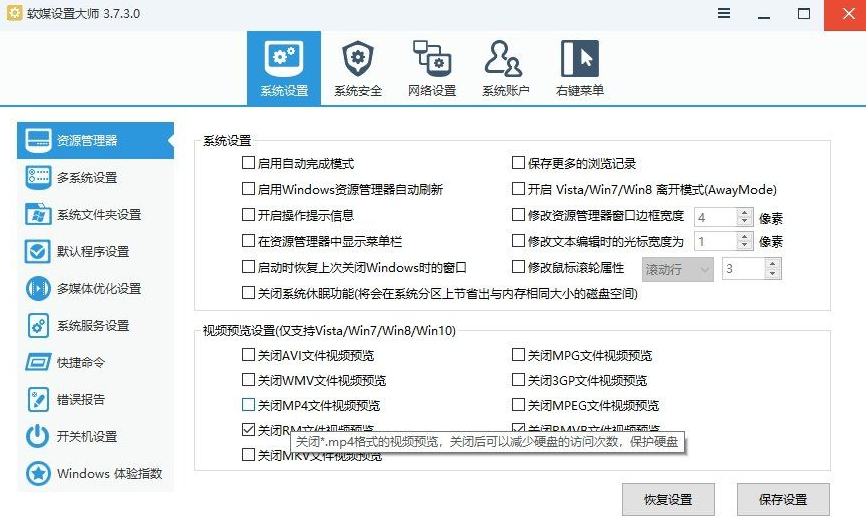Click the 软媒设置大师 app logo icon
Image resolution: width=866 pixels, height=527 pixels.
(15, 13)
